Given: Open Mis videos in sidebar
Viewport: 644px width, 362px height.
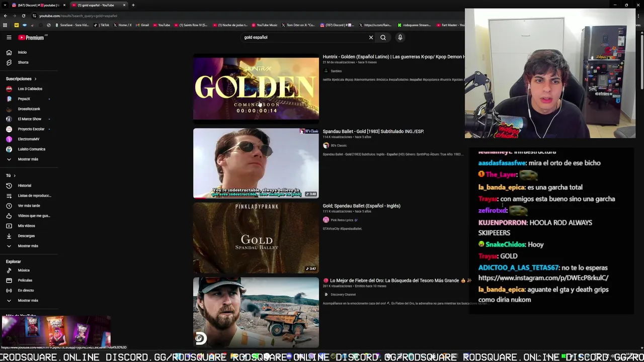Looking at the screenshot, I should (x=26, y=226).
